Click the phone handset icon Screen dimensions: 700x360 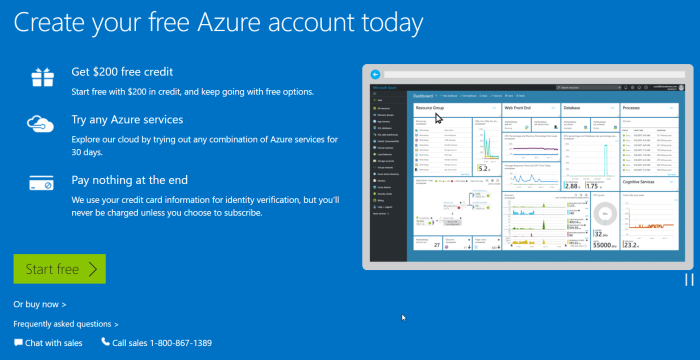tap(105, 342)
